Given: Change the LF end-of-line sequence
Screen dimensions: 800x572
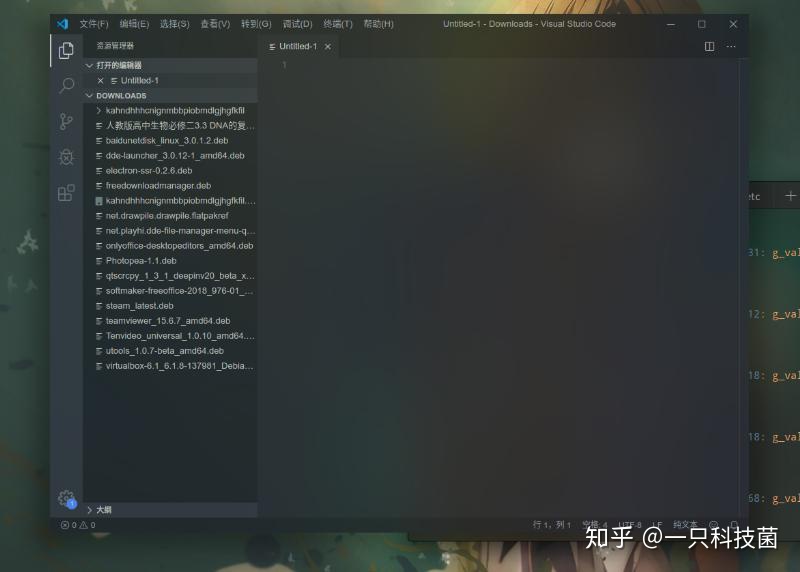Looking at the screenshot, I should pos(657,525).
